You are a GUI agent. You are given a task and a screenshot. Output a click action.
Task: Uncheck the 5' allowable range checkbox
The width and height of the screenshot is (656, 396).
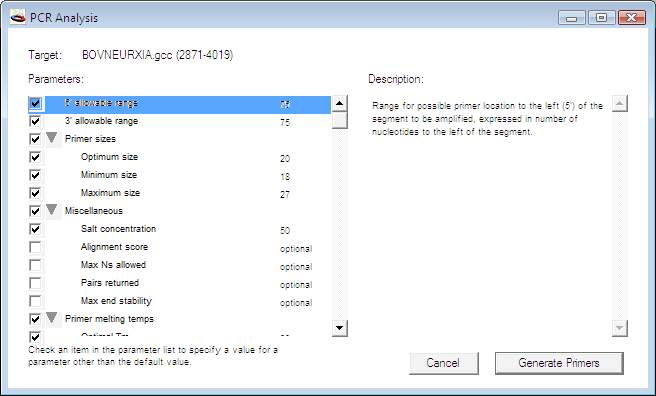tap(36, 103)
